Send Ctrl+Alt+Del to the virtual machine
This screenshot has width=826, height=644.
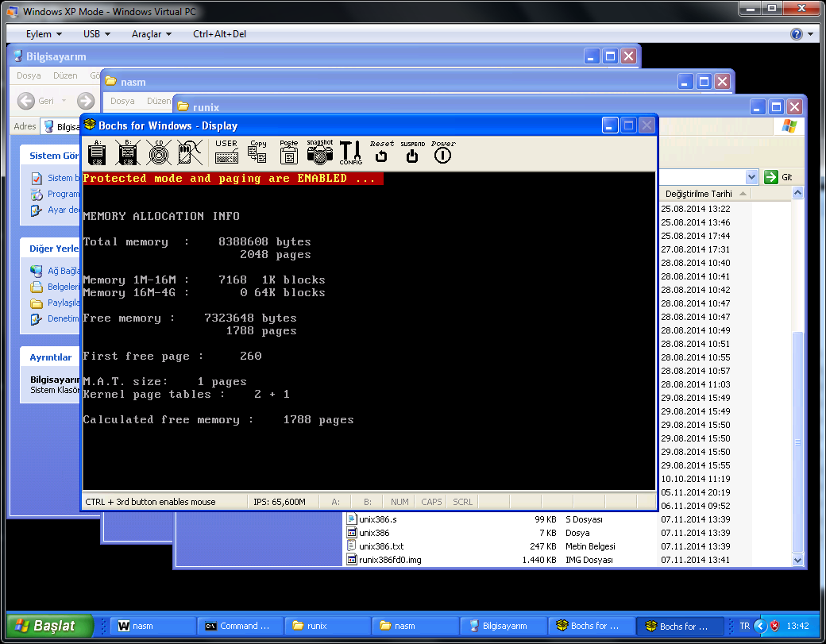click(220, 33)
